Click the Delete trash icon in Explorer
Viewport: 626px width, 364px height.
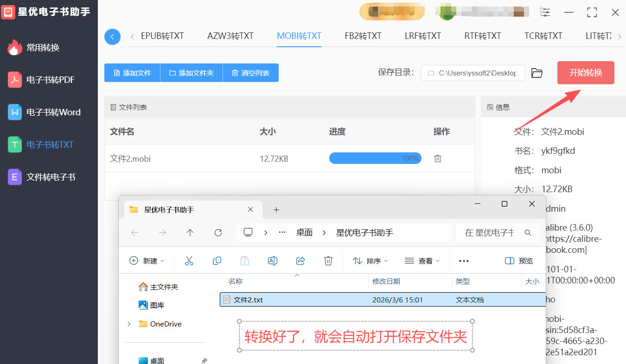tap(328, 261)
